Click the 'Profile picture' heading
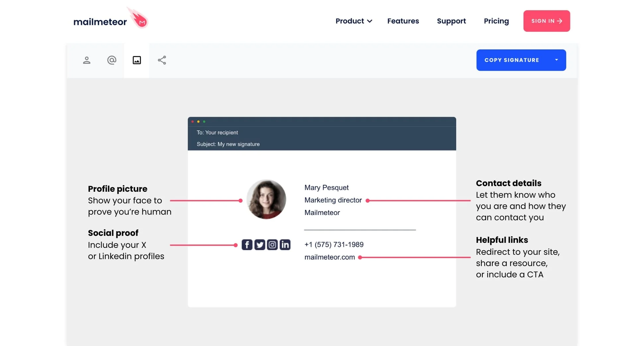The width and height of the screenshot is (644, 346). (x=117, y=189)
